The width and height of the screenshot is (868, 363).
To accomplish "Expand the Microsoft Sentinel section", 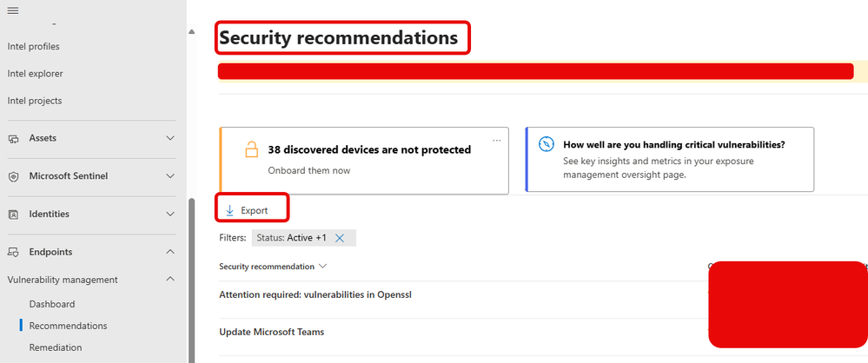I will pyautogui.click(x=170, y=176).
